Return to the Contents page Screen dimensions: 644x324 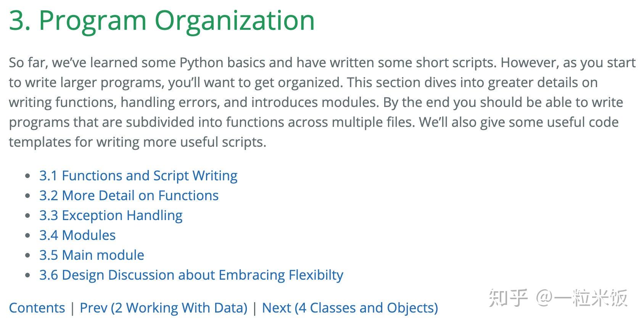37,308
